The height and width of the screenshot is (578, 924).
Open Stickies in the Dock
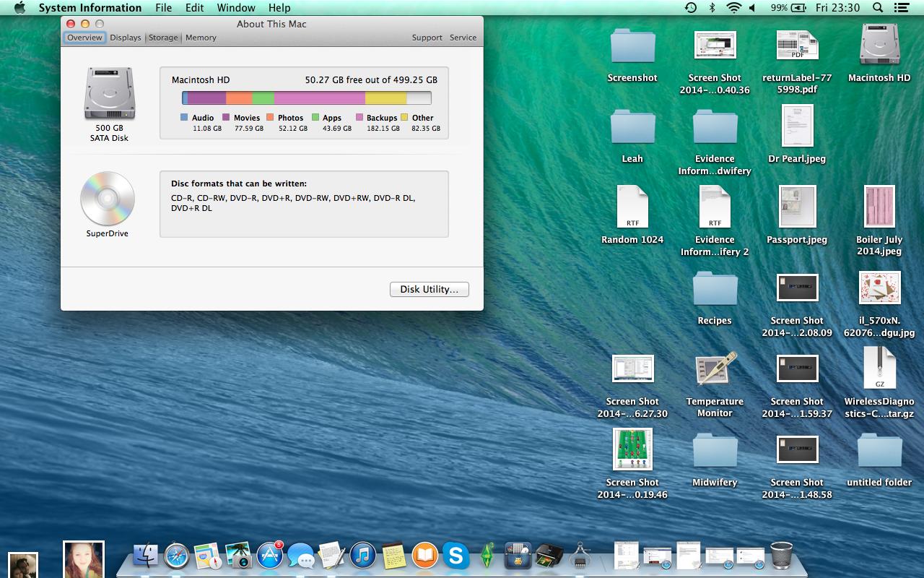coord(393,556)
